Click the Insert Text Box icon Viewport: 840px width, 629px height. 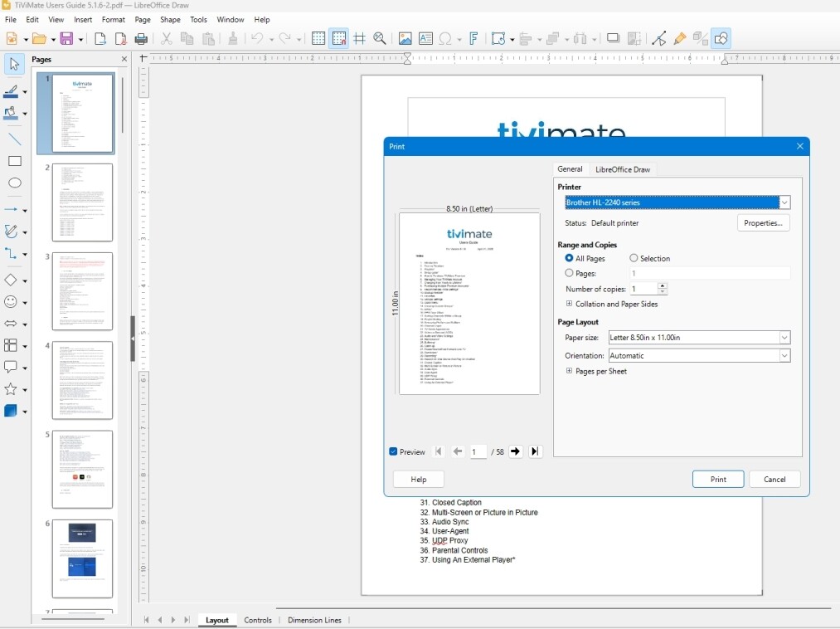pyautogui.click(x=425, y=39)
